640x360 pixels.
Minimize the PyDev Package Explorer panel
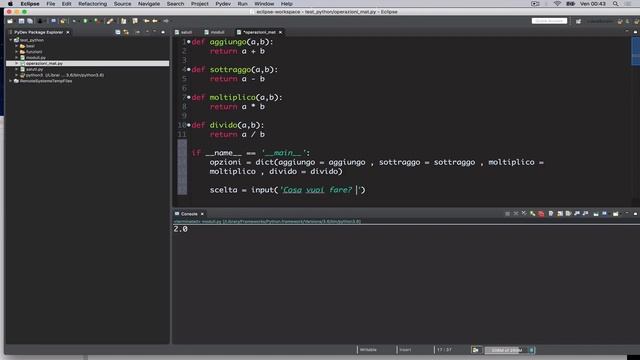pos(155,31)
